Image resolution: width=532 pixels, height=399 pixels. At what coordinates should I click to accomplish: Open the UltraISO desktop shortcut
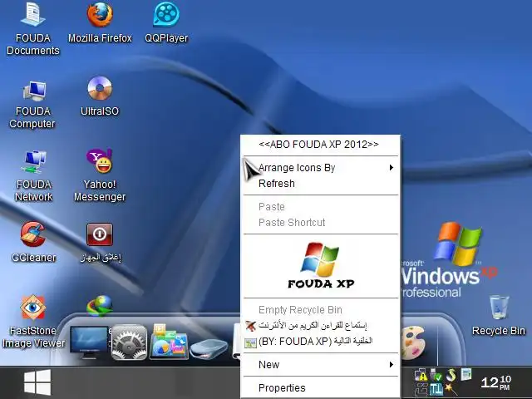tap(100, 96)
